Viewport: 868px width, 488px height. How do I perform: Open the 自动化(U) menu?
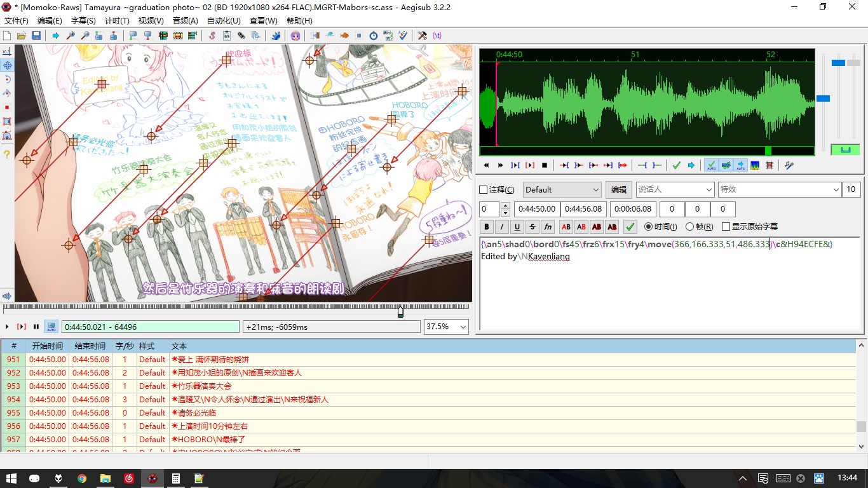click(224, 21)
